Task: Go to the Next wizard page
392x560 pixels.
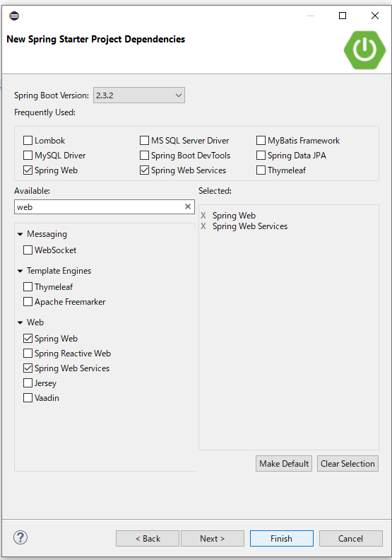Action: [x=213, y=539]
